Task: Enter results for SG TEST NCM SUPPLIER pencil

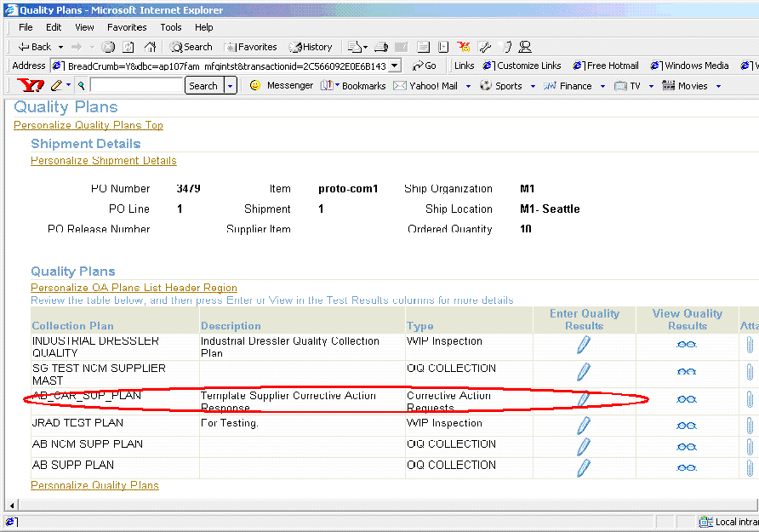Action: pos(584,372)
